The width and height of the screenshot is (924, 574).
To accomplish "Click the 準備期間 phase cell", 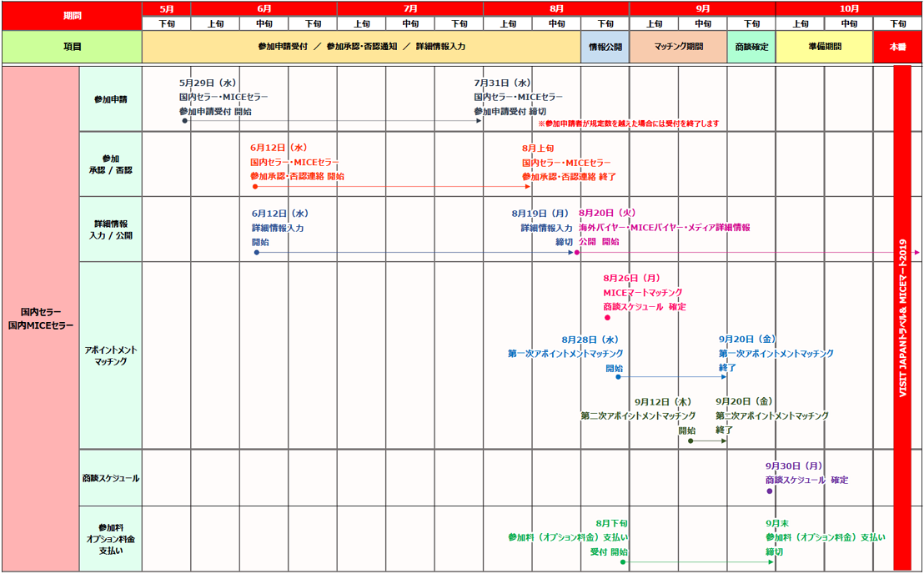I will point(825,47).
